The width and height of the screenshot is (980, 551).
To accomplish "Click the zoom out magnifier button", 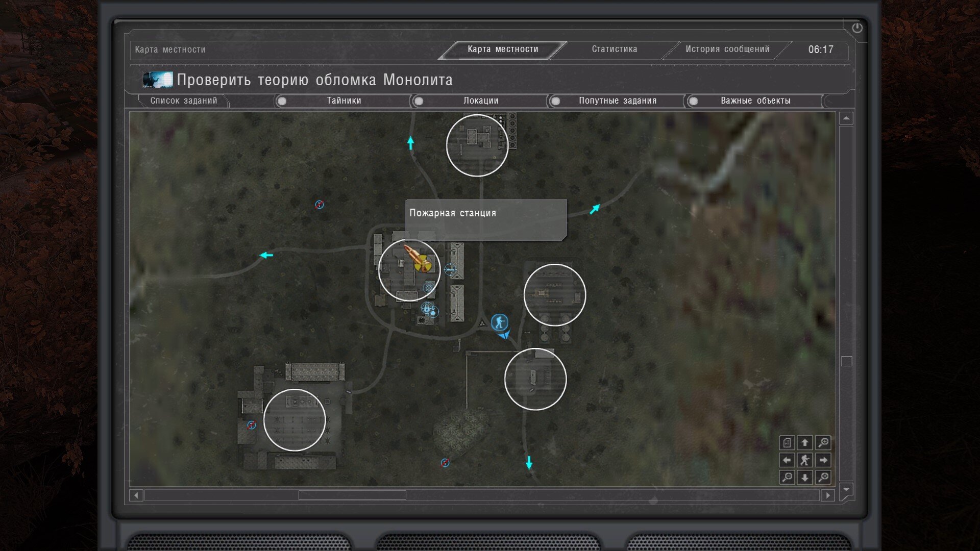I will pyautogui.click(x=787, y=477).
